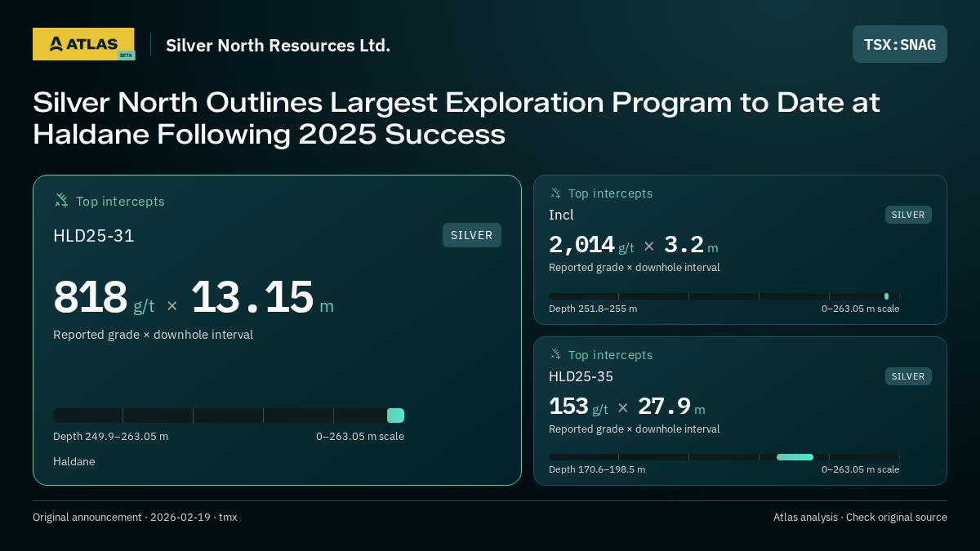Image resolution: width=980 pixels, height=551 pixels.
Task: Click the drill icon in HLD25-31 card
Action: (x=61, y=200)
